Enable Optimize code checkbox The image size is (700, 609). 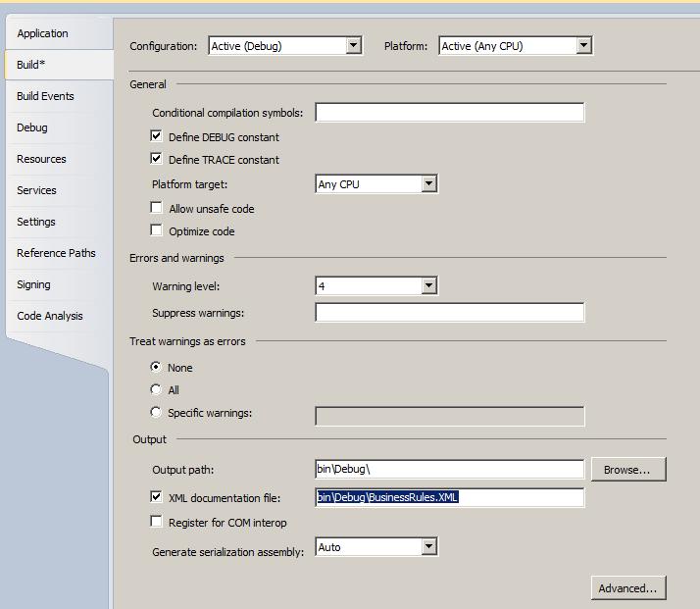pos(156,230)
